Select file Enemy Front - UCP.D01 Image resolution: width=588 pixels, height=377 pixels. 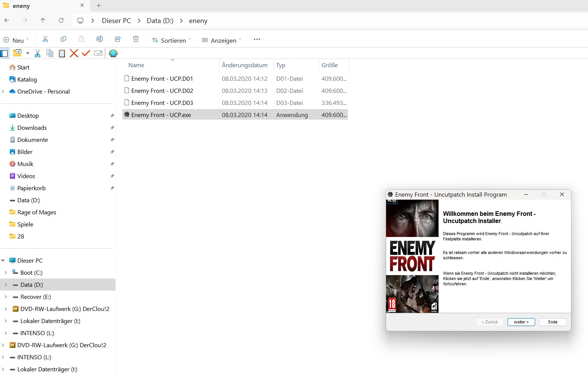[235, 78]
